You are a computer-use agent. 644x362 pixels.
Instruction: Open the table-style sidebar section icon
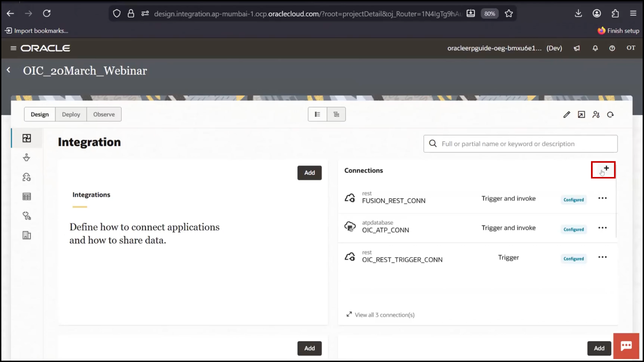coord(26,196)
